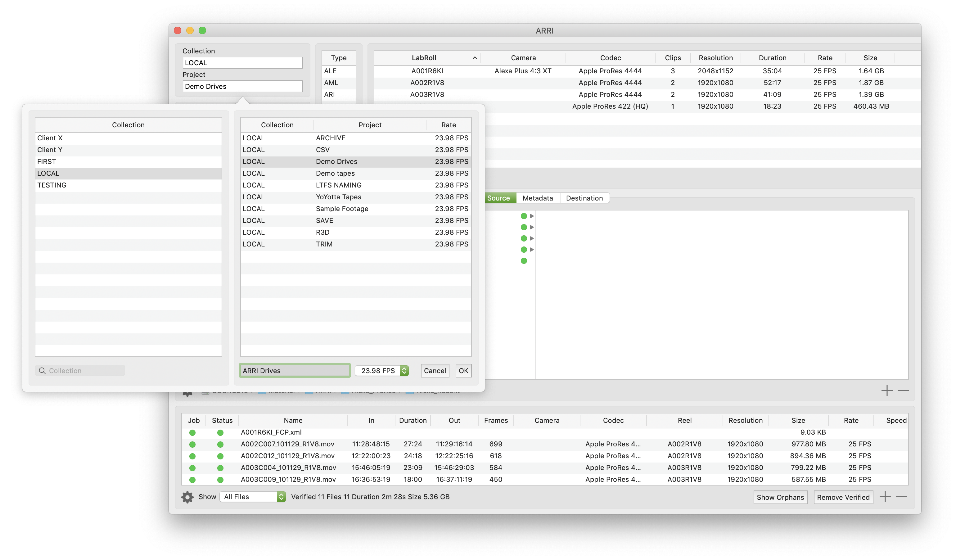Click the gear icon beside Show

pyautogui.click(x=187, y=497)
